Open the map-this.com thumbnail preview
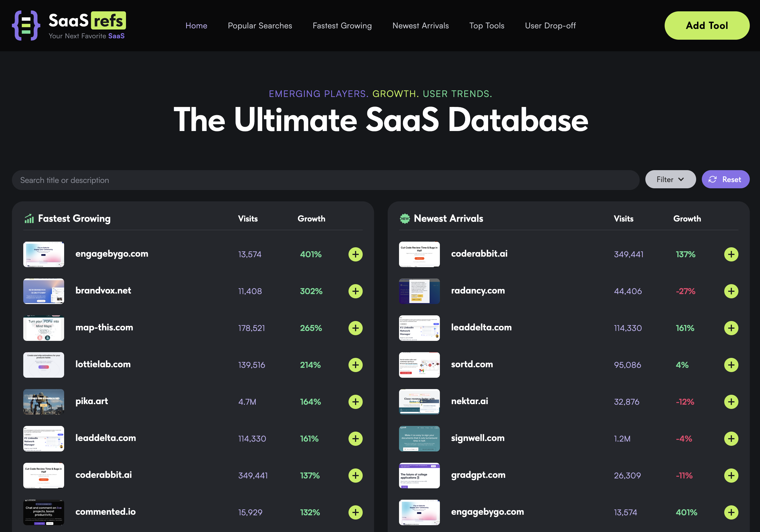The width and height of the screenshot is (760, 532). click(44, 328)
